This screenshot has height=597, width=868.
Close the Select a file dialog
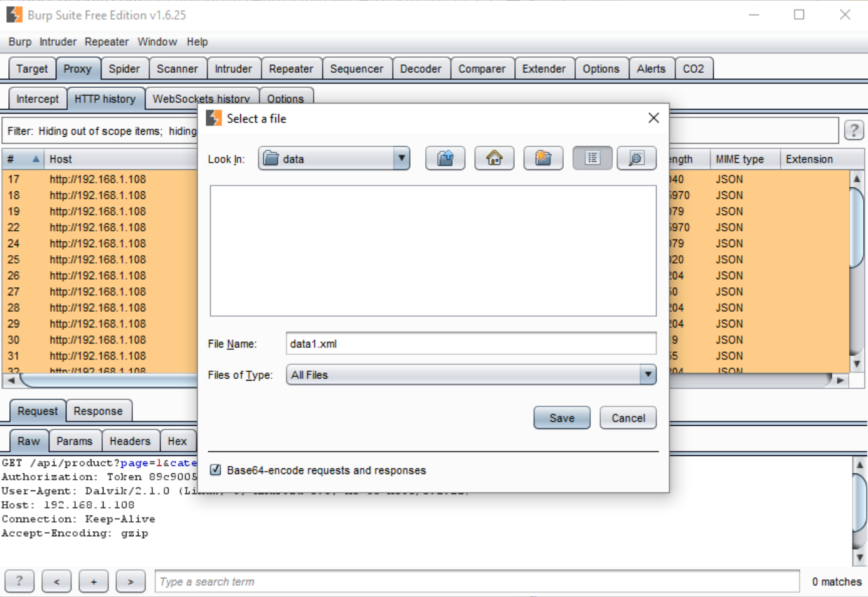point(654,118)
